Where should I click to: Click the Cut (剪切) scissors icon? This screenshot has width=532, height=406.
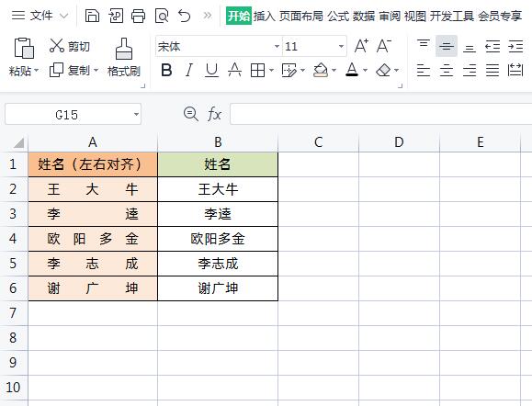57,46
